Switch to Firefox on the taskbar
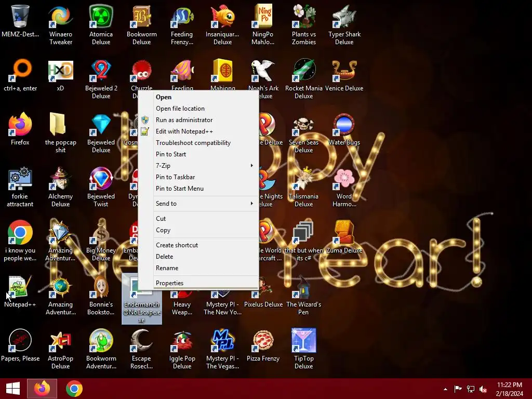The width and height of the screenshot is (532, 399). (42, 389)
